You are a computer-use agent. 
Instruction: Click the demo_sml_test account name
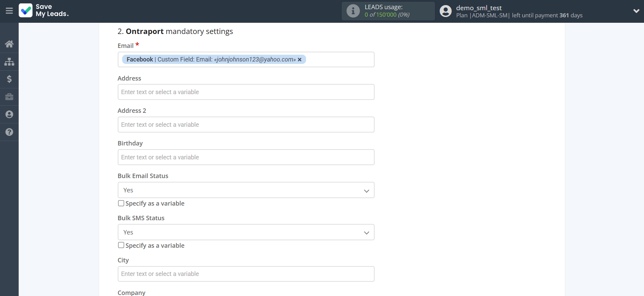tap(478, 8)
